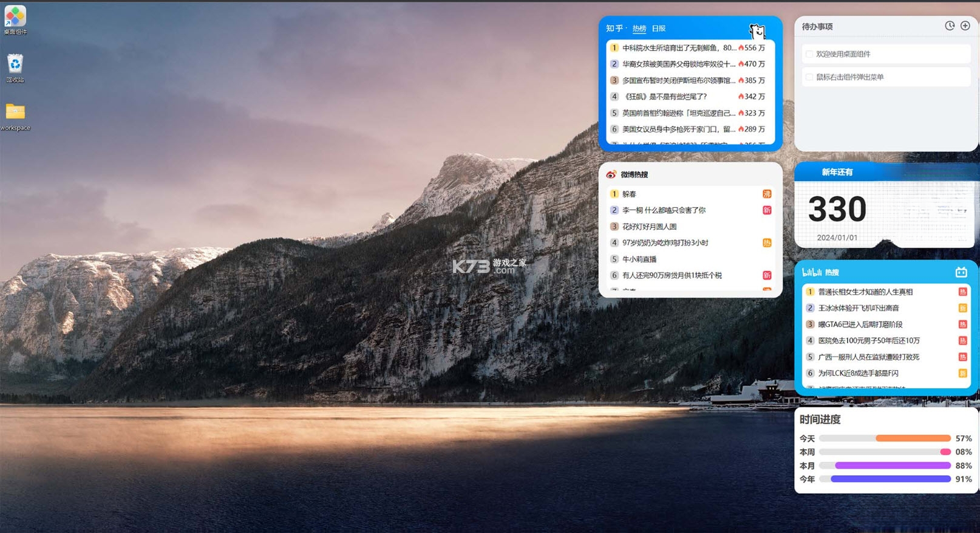Viewport: 980px width, 533px height.
Task: Click the 330 countdown number
Action: [x=837, y=209]
